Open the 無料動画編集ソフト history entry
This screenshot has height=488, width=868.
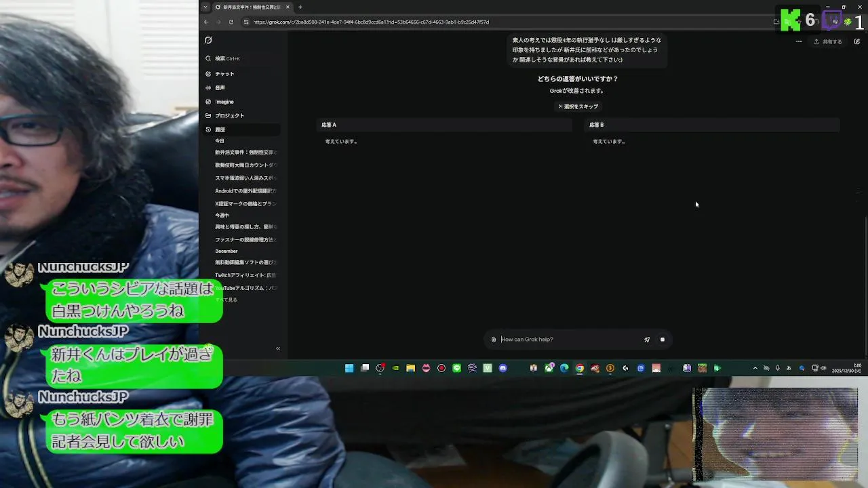pos(245,262)
